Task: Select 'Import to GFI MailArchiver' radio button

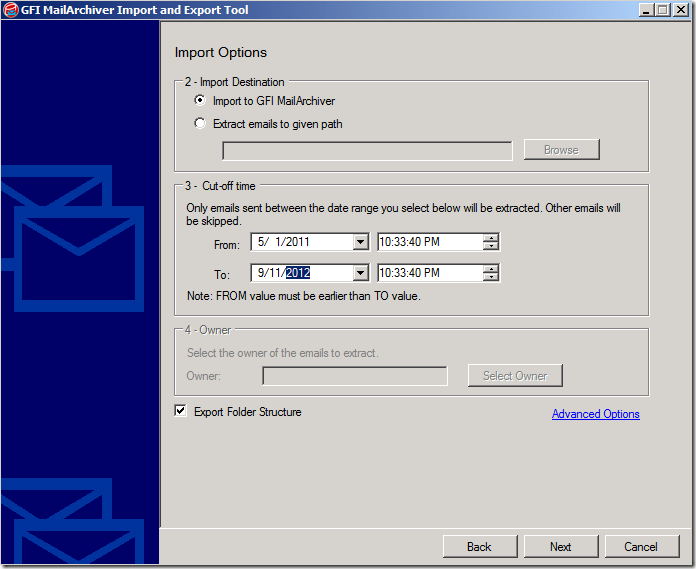Action: pyautogui.click(x=200, y=100)
